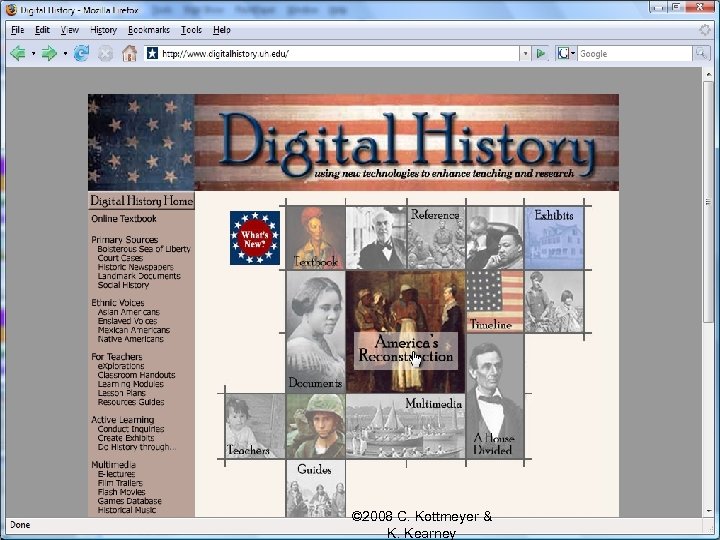Open the Online Textbook link
720x540 pixels.
click(124, 219)
